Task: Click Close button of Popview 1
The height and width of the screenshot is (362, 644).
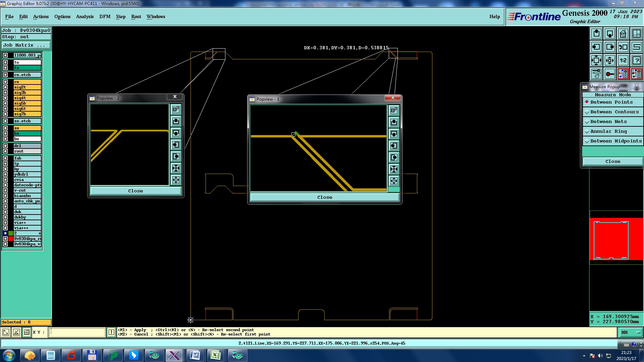Action: click(324, 197)
